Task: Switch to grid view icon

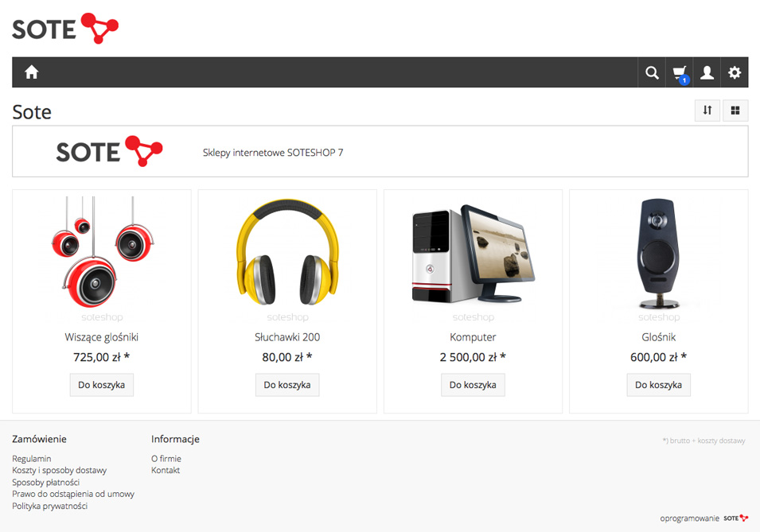Action: click(735, 111)
